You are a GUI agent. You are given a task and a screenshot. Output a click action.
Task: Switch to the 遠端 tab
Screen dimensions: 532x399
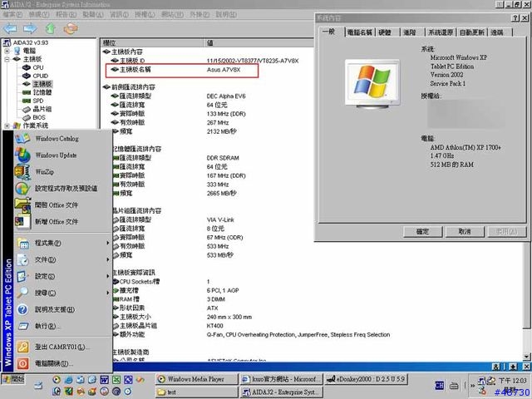tap(497, 32)
